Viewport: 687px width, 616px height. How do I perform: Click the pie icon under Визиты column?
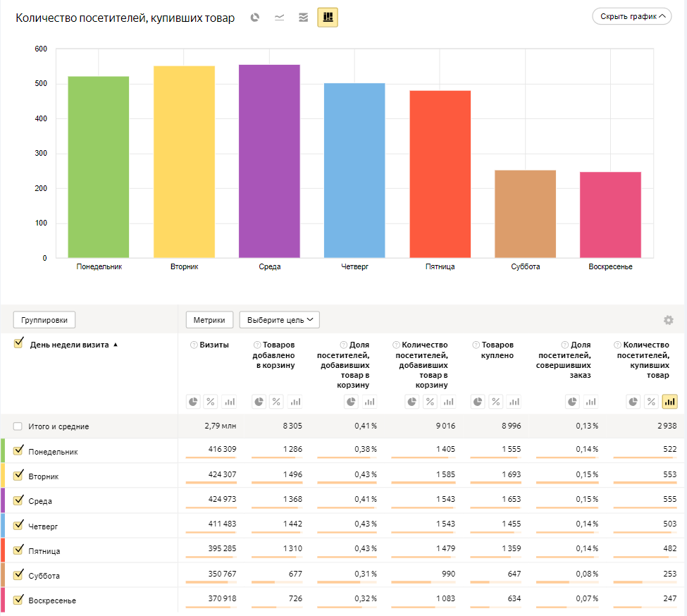(193, 402)
